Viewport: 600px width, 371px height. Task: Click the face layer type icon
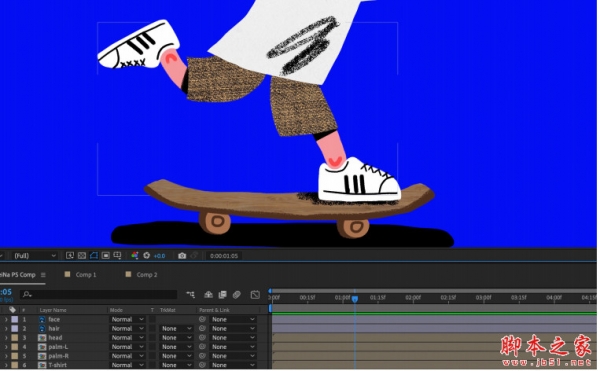pyautogui.click(x=42, y=319)
